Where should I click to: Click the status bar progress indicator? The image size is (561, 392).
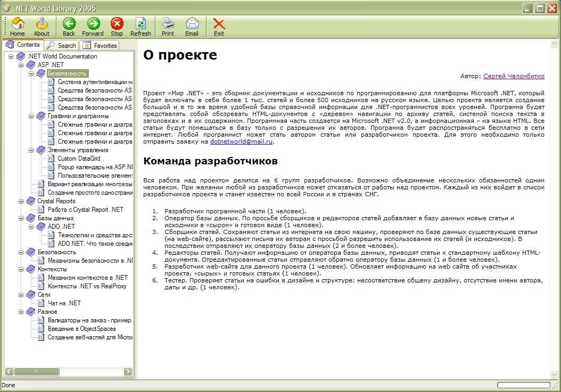(x=523, y=385)
